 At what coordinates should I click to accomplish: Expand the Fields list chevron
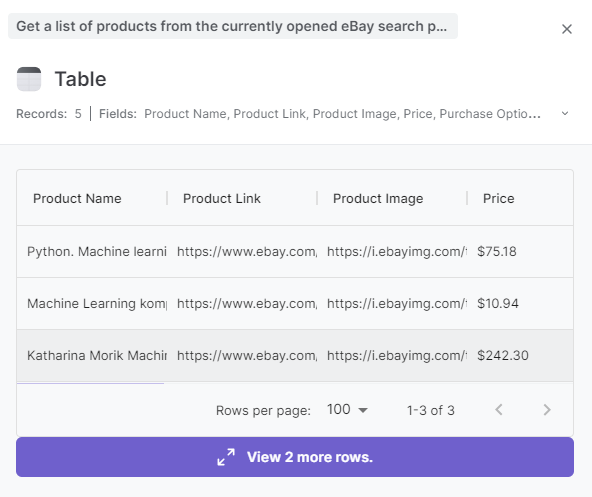coord(565,113)
